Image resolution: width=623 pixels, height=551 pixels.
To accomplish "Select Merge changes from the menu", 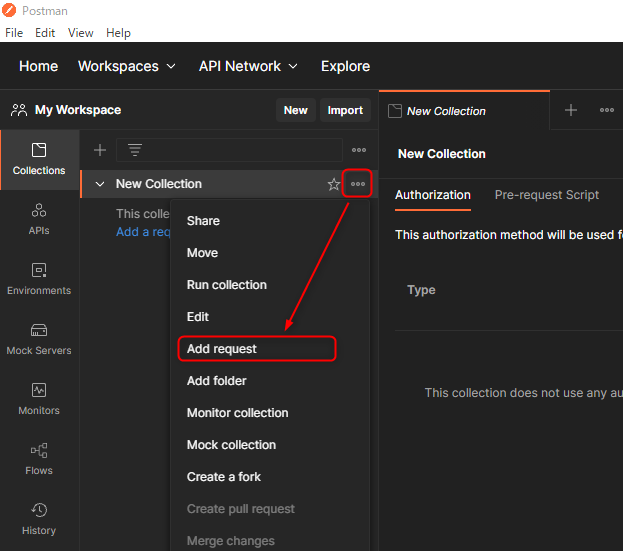I will coord(230,541).
